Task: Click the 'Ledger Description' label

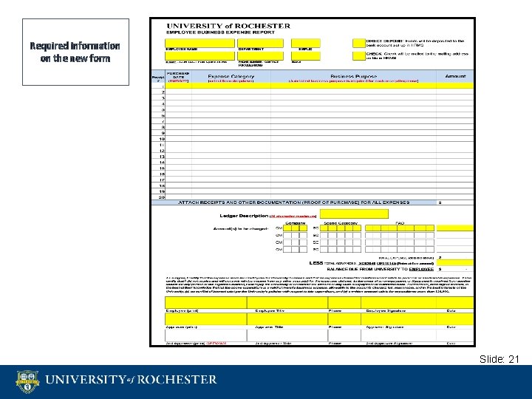Action: [244, 216]
